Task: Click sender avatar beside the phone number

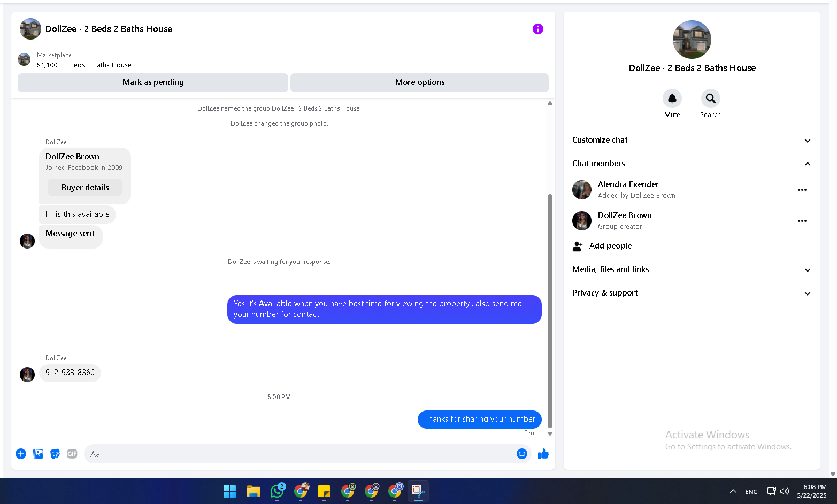Action: [27, 375]
